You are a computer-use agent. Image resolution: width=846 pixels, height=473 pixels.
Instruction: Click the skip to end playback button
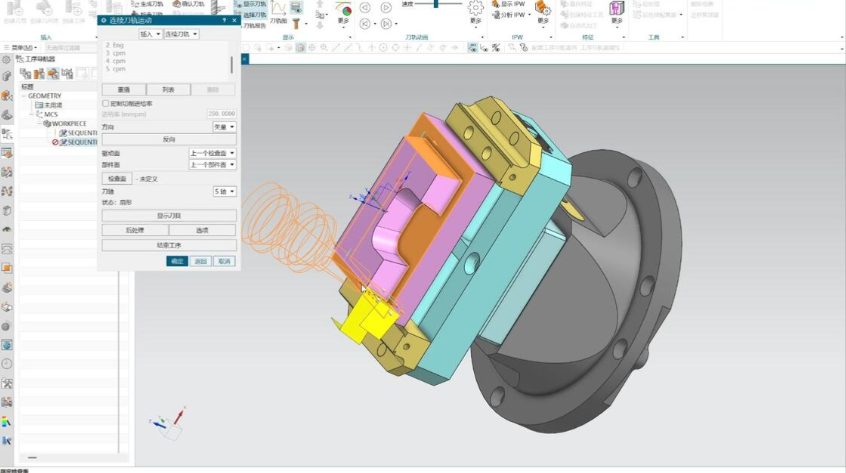tap(386, 24)
